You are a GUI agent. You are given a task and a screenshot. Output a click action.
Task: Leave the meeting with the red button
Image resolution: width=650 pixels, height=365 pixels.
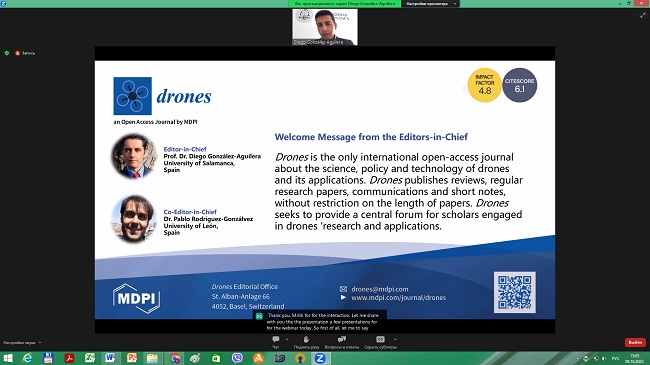click(x=635, y=342)
